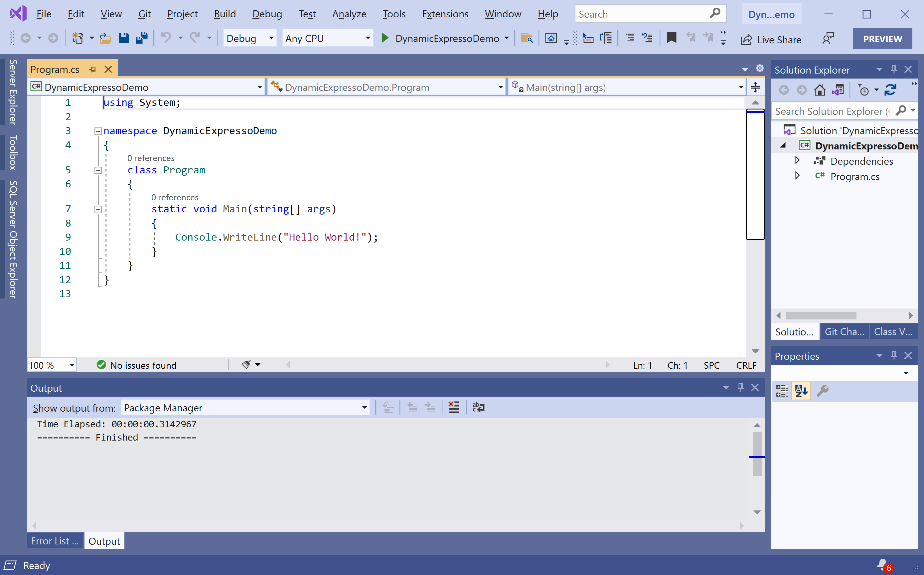Click the Bookmark toolbar icon
The height and width of the screenshot is (575, 924).
pyautogui.click(x=671, y=38)
